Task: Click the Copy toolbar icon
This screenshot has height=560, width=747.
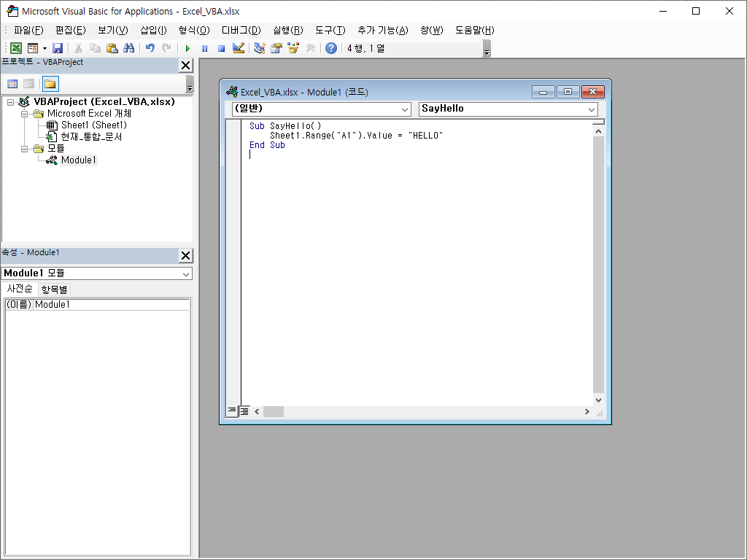Action: coord(96,48)
